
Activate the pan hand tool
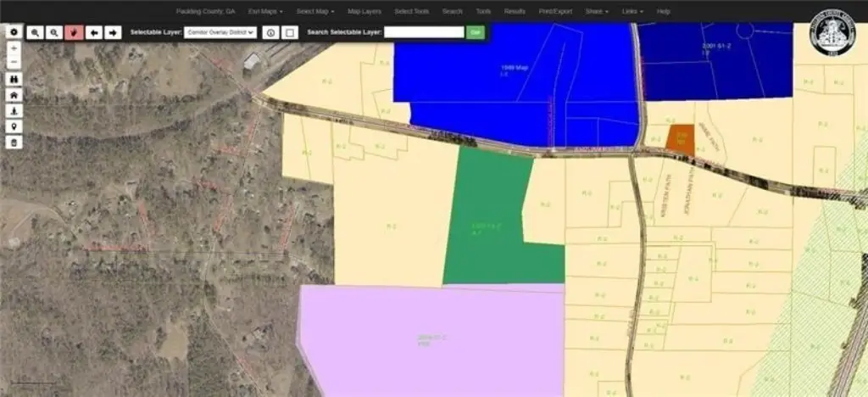tap(74, 32)
